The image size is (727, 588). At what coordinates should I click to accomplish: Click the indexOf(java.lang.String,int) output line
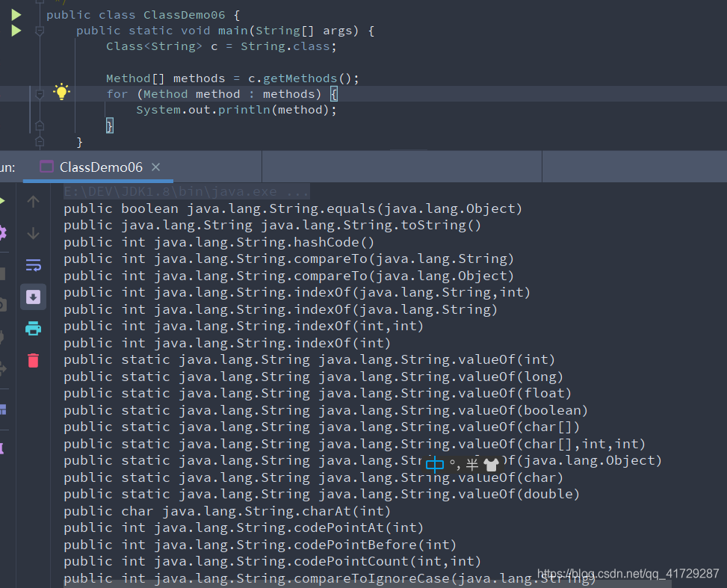[x=297, y=293]
